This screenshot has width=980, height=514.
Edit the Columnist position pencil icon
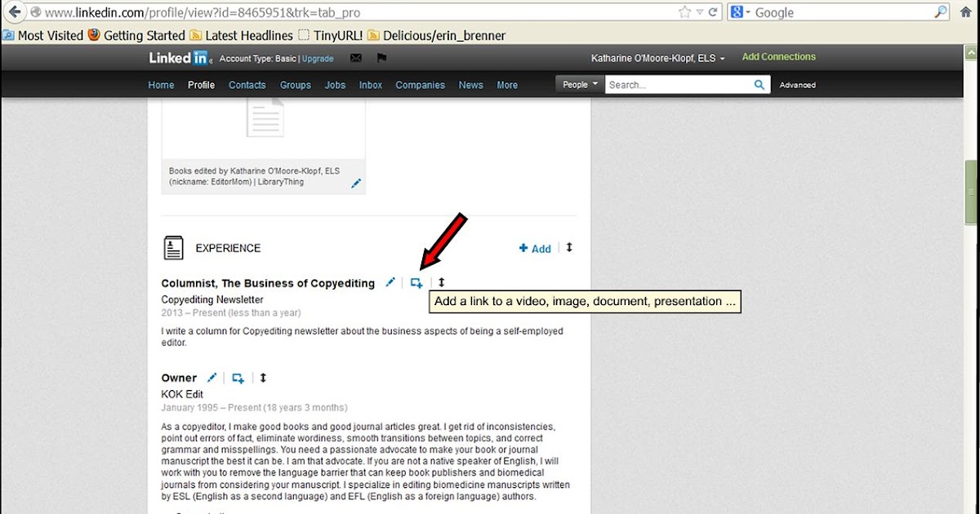click(x=390, y=282)
